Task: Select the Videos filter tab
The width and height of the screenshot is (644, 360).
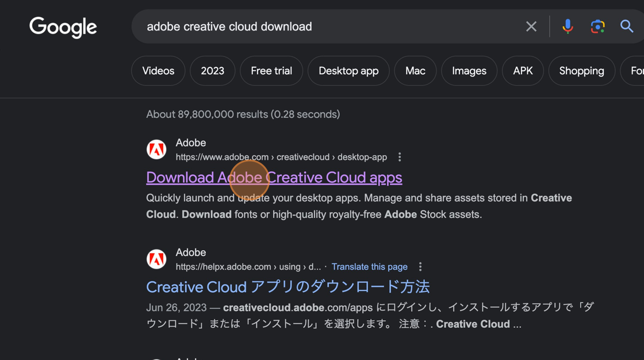Action: tap(158, 71)
